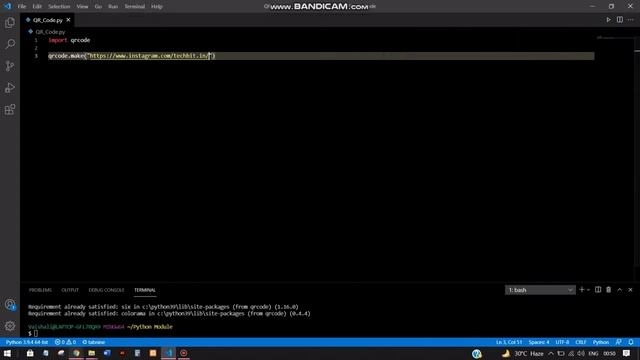Open the Help menu
640x360 pixels.
click(x=157, y=7)
